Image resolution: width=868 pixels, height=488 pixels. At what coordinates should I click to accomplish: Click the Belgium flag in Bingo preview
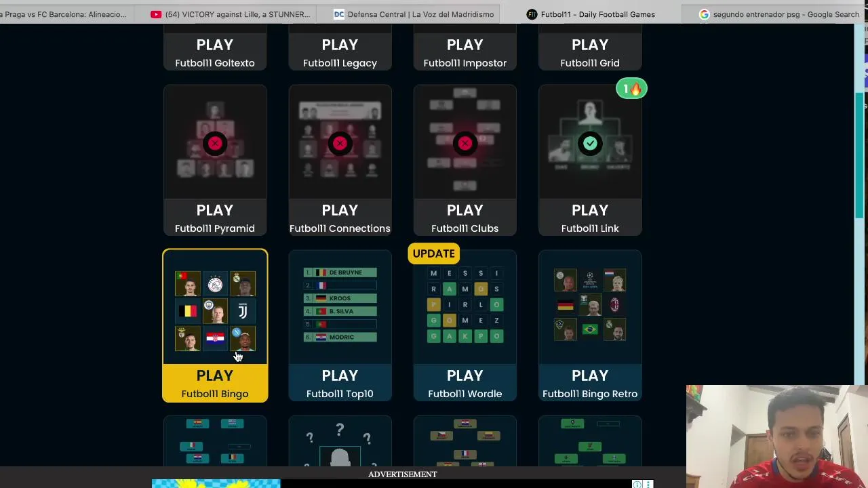pyautogui.click(x=188, y=311)
